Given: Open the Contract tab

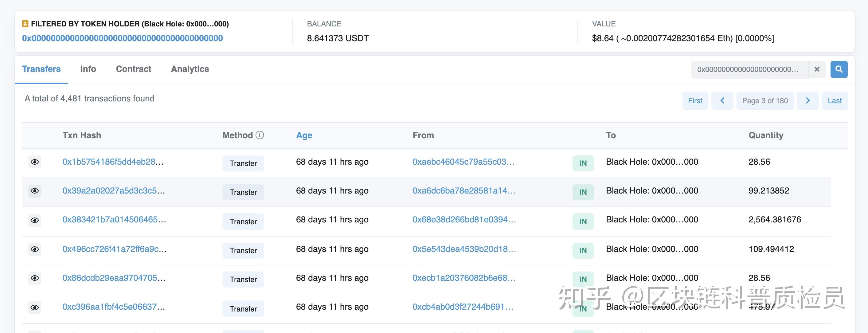Looking at the screenshot, I should point(133,69).
